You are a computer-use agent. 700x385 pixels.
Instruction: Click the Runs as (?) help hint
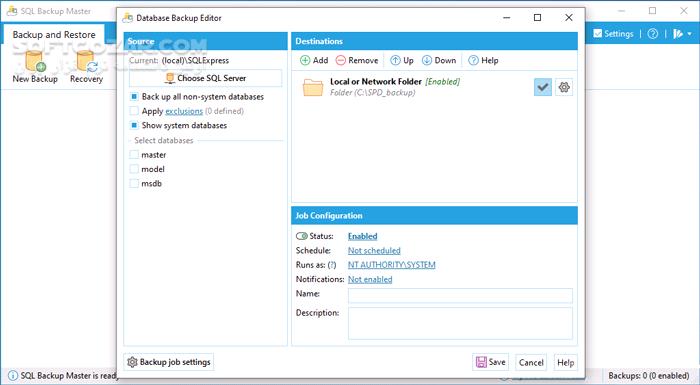point(332,265)
